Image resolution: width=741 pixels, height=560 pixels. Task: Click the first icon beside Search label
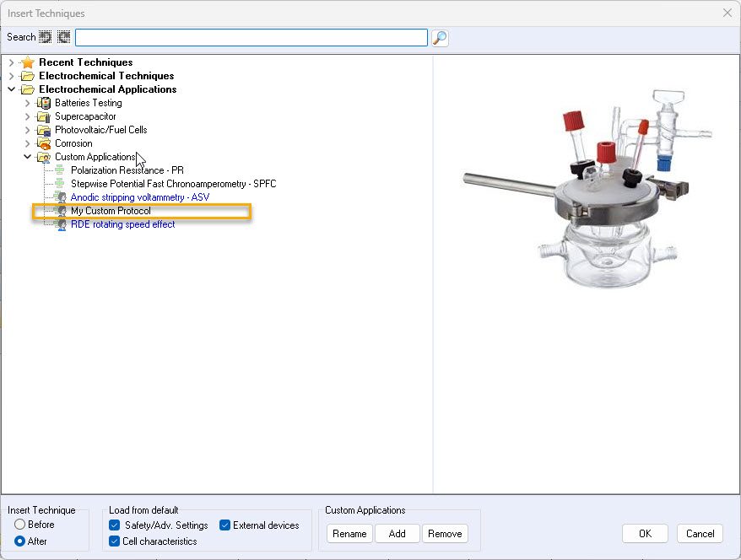pyautogui.click(x=46, y=37)
